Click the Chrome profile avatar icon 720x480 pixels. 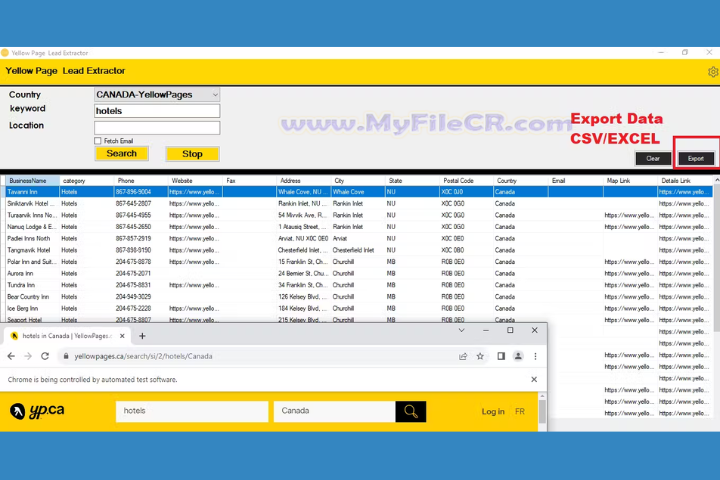click(x=518, y=356)
